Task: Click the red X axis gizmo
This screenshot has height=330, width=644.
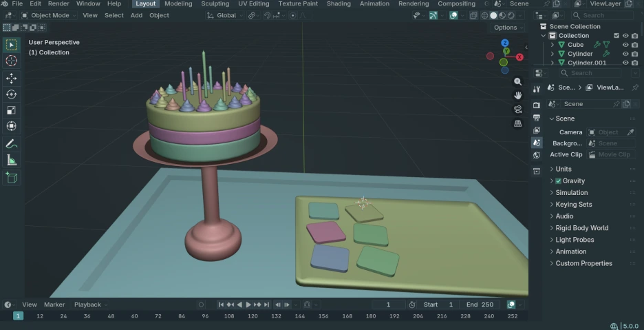Action: click(519, 57)
